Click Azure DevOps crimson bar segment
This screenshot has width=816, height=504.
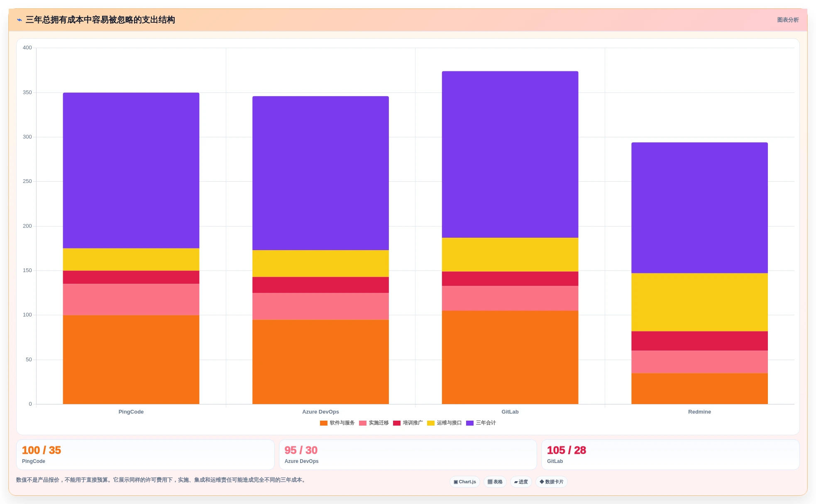click(320, 285)
